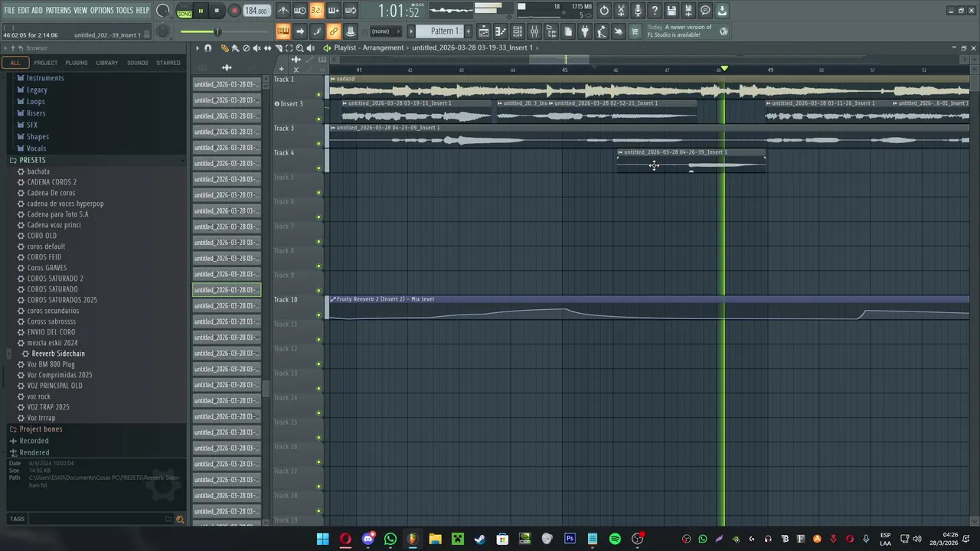Click the 184.000 tempo display

tap(256, 11)
